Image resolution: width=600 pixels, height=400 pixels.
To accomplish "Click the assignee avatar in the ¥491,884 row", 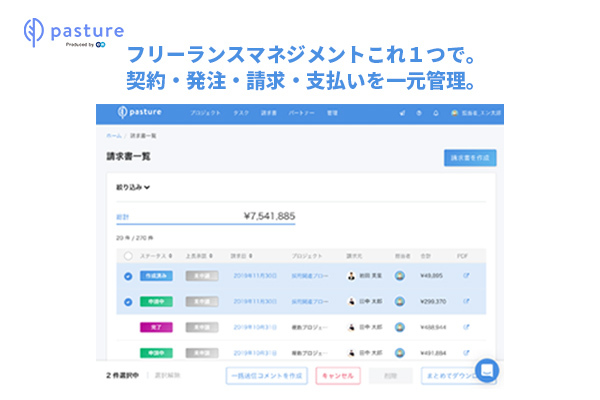I will pyautogui.click(x=400, y=353).
